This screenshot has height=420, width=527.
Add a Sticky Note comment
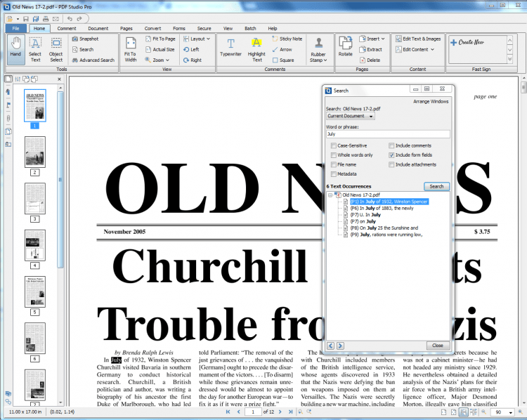point(286,39)
